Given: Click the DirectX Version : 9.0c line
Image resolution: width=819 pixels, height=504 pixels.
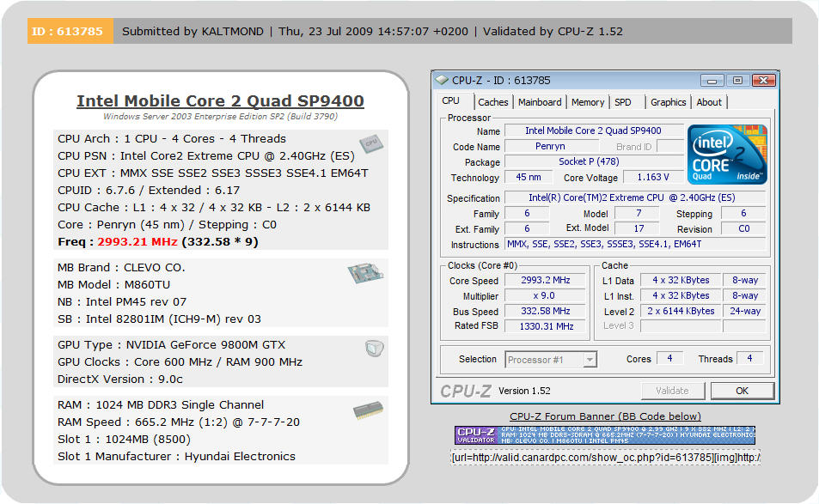Looking at the screenshot, I should pyautogui.click(x=120, y=380).
